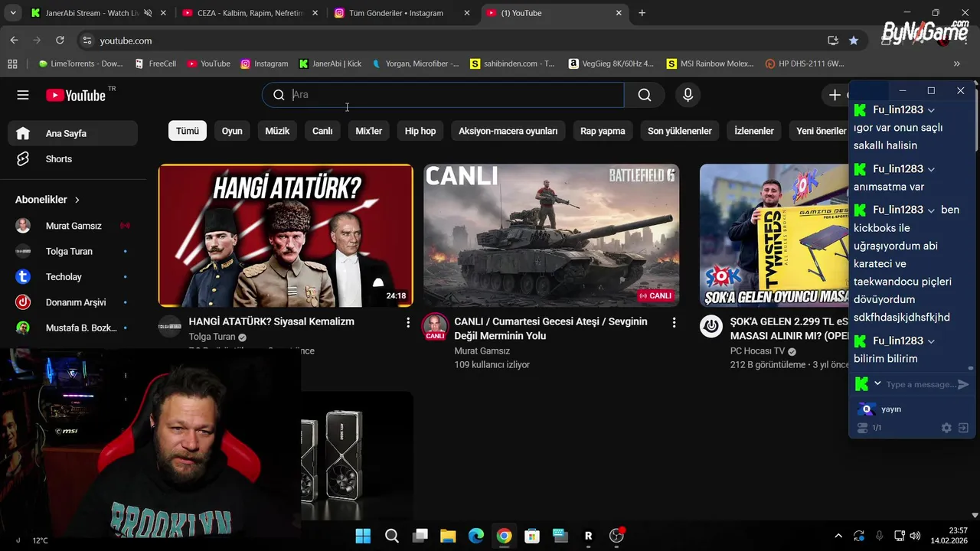Bookmark this page with star icon
980x551 pixels.
pos(854,41)
